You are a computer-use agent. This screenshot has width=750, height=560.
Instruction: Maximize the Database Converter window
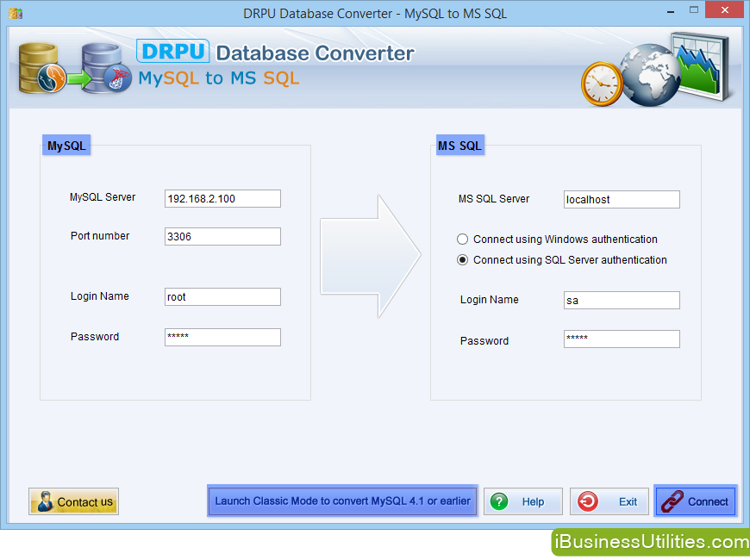pyautogui.click(x=694, y=10)
